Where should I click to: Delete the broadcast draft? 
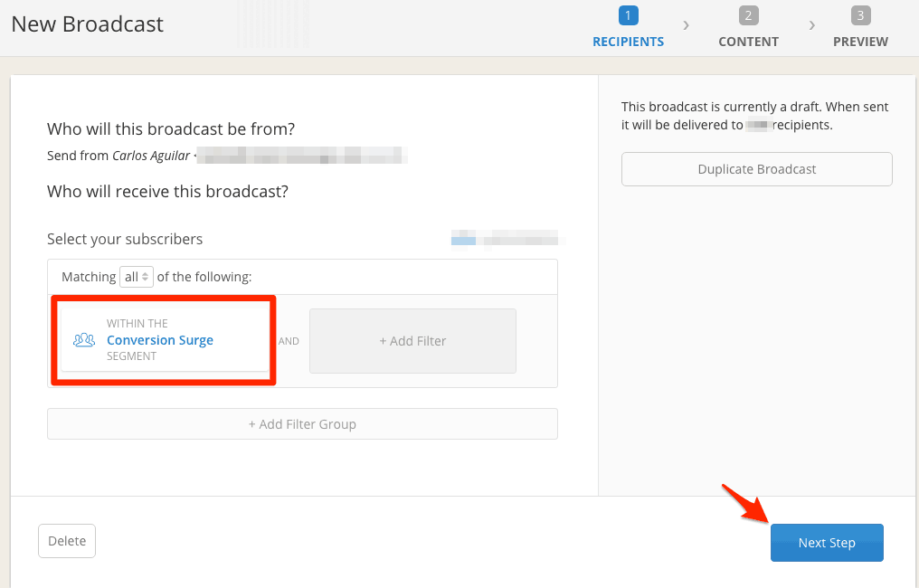click(67, 541)
